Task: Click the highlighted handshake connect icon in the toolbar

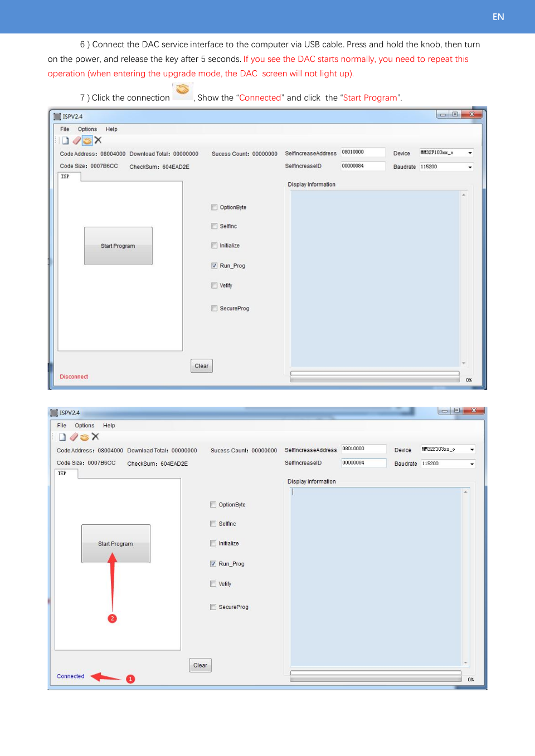Action: pos(87,140)
